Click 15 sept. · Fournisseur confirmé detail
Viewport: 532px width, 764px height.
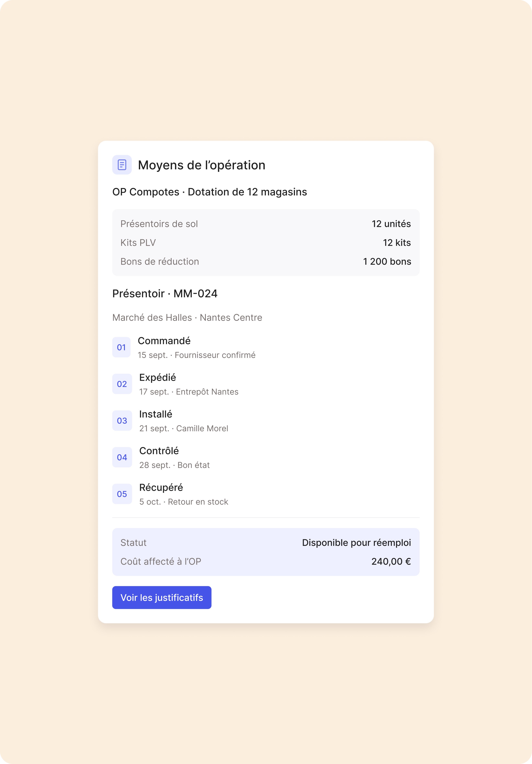(x=196, y=355)
